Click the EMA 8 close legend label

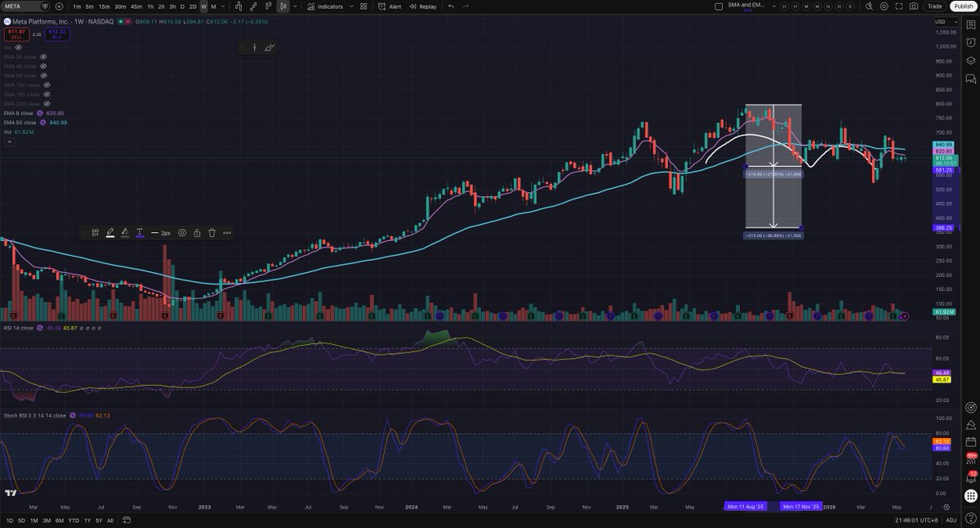click(18, 113)
